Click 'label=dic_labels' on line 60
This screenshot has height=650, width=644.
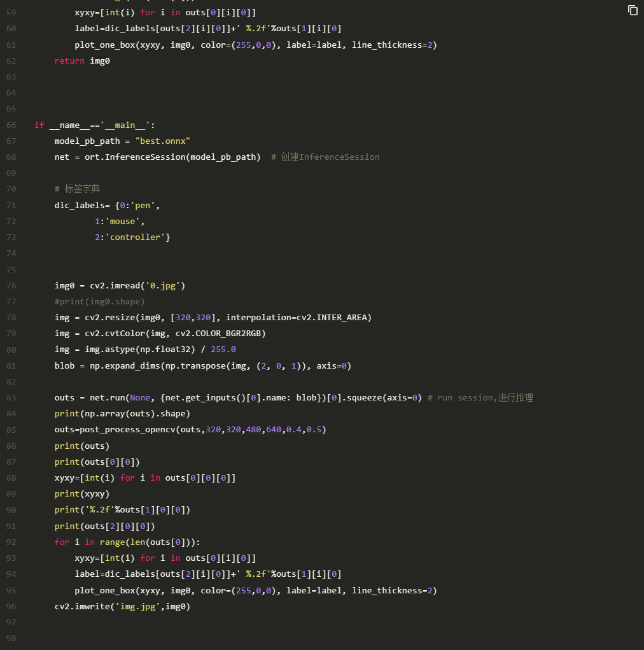pos(115,29)
